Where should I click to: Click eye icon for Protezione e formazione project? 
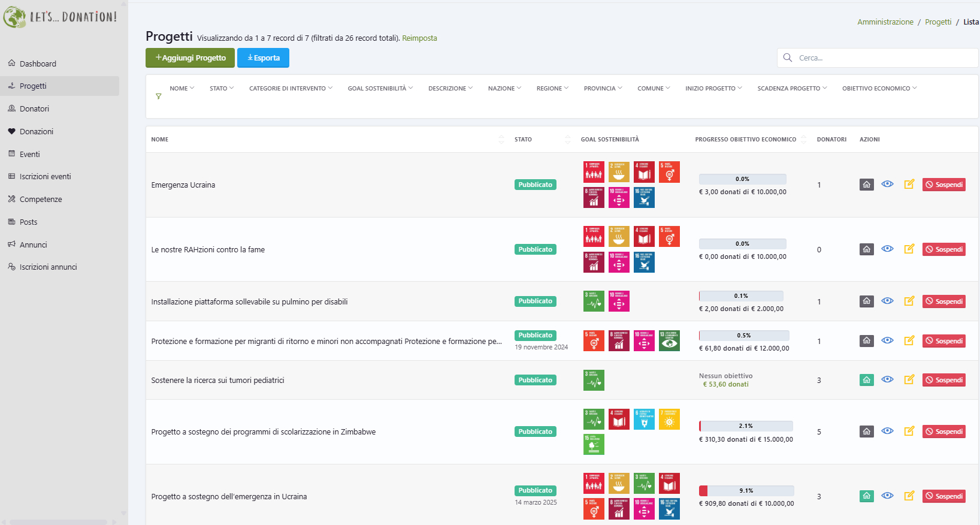coord(887,340)
